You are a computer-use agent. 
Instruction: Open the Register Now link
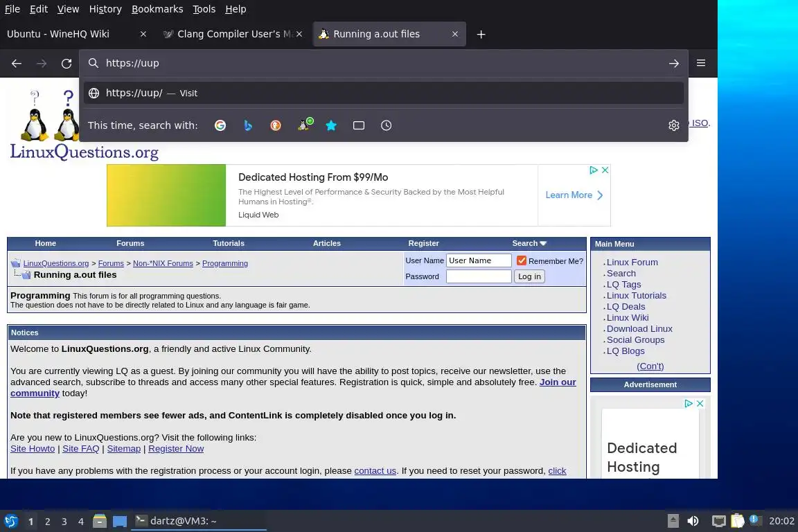coord(175,448)
